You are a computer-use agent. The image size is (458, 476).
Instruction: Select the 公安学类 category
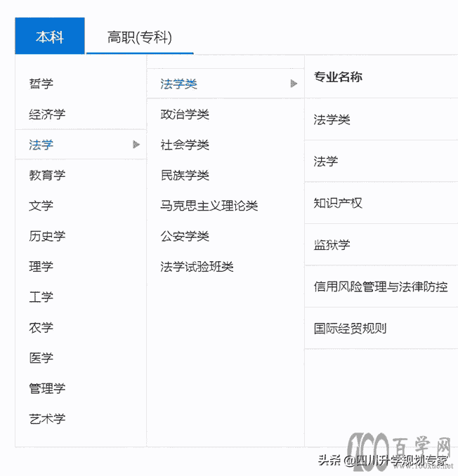point(185,236)
